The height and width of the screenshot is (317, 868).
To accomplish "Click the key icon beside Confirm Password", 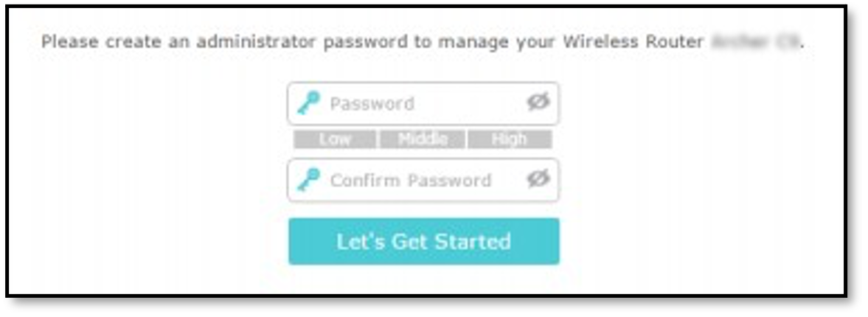I will click(308, 181).
